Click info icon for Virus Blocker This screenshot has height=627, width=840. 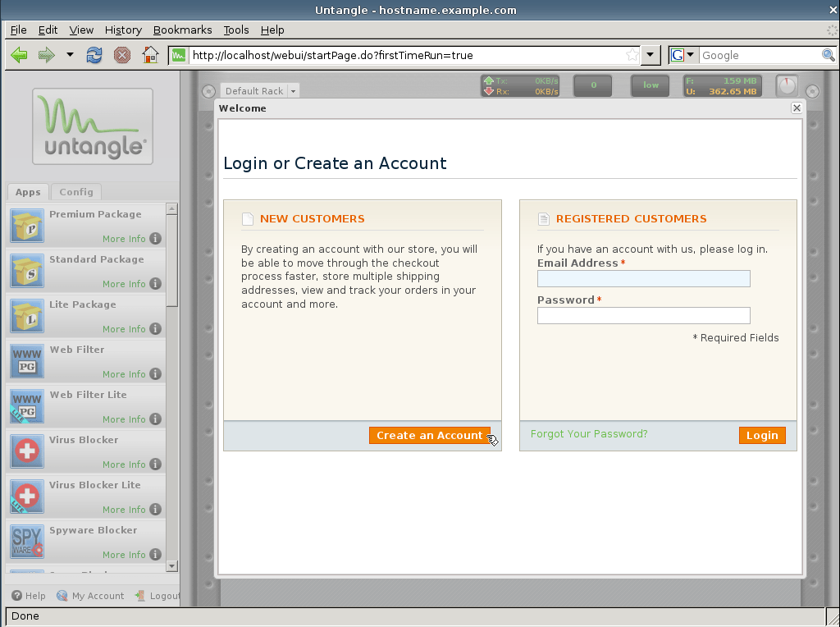pyautogui.click(x=155, y=464)
